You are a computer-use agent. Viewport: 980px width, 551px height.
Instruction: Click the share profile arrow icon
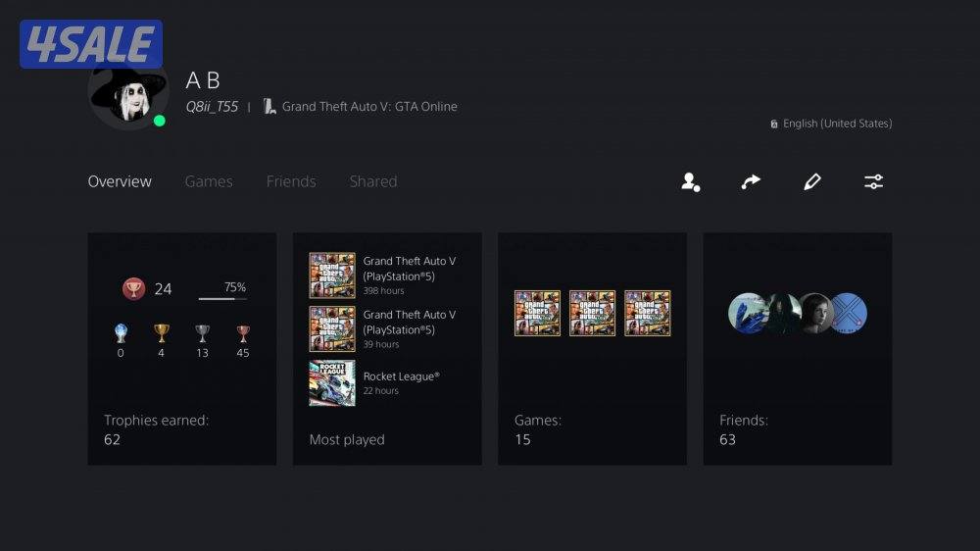click(x=751, y=181)
